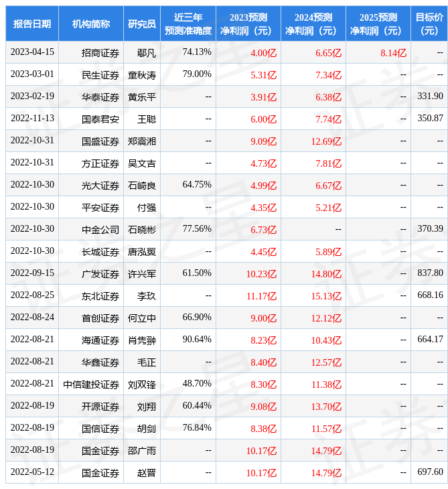The image size is (448, 489).
Task: Select researcher 赵晋
Action: [147, 474]
